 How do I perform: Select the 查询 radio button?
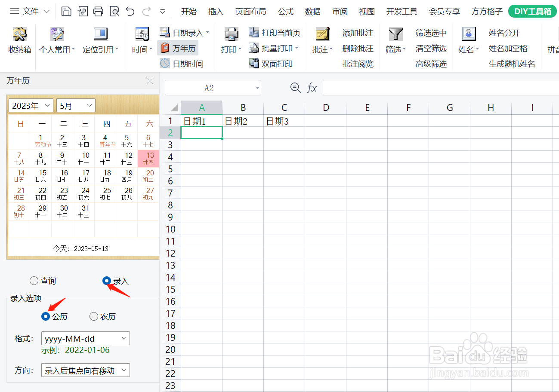pyautogui.click(x=34, y=281)
